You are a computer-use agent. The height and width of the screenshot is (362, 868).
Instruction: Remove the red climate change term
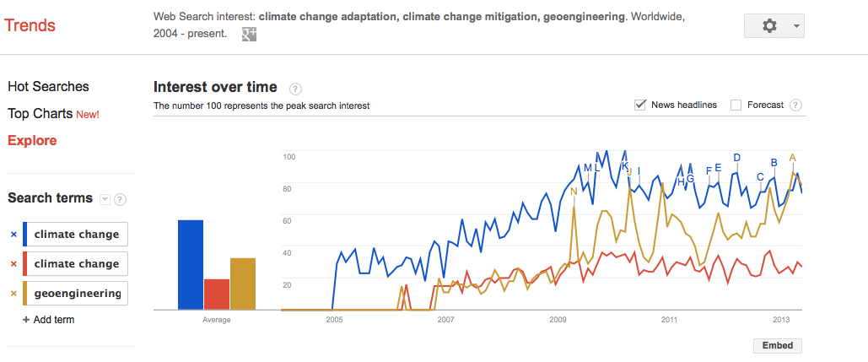tap(13, 264)
